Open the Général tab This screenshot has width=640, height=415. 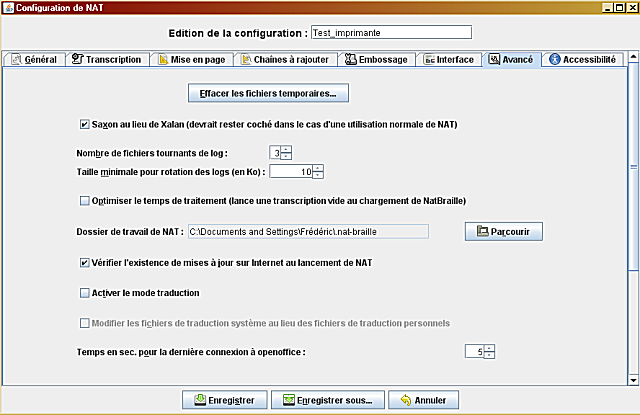(34, 60)
